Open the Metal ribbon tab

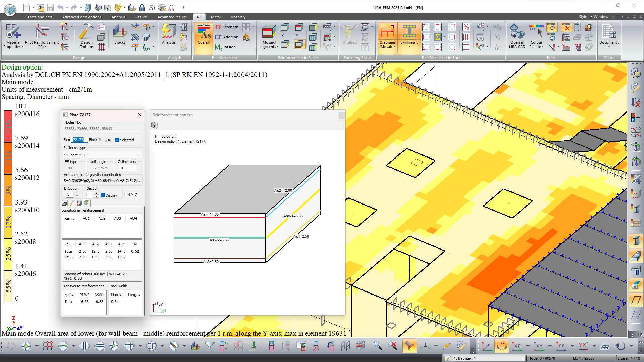[216, 17]
